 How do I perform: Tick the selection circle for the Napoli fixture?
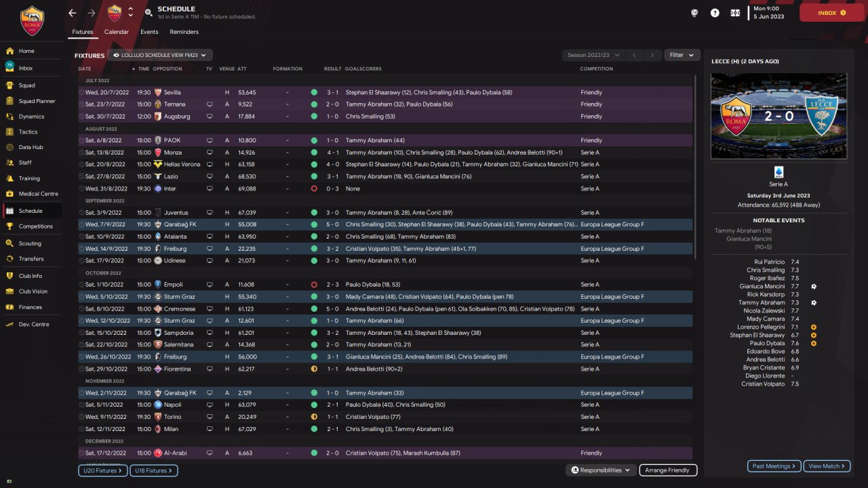[81, 405]
